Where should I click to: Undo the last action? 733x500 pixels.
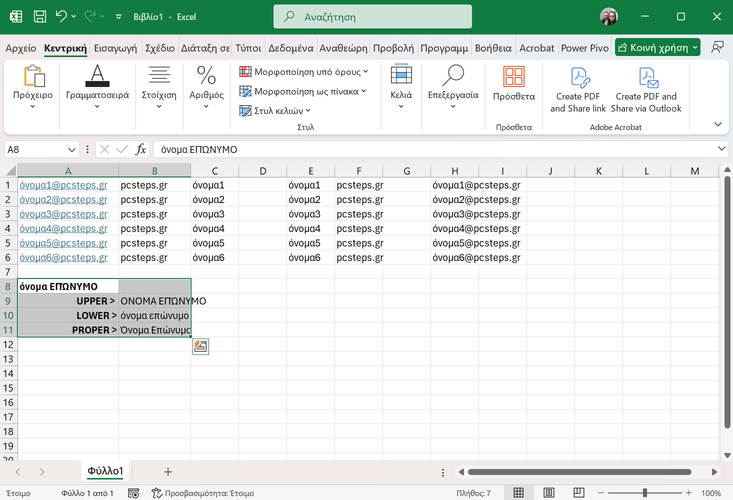click(x=62, y=17)
